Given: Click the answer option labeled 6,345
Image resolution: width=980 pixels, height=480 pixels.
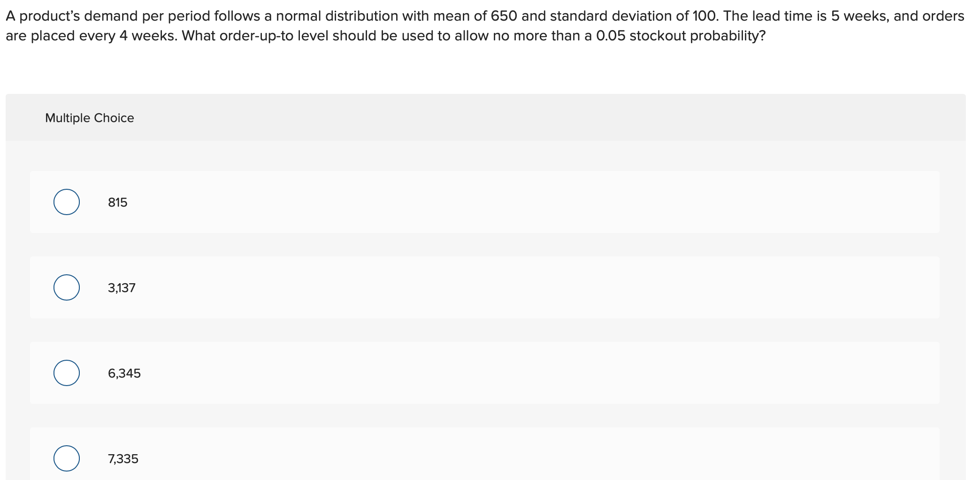Looking at the screenshot, I should 124,373.
